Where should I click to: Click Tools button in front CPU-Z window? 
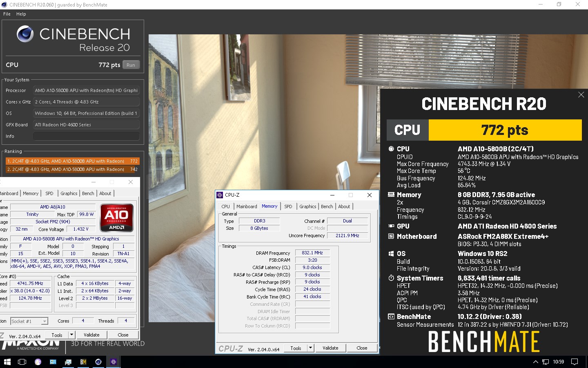pos(296,348)
